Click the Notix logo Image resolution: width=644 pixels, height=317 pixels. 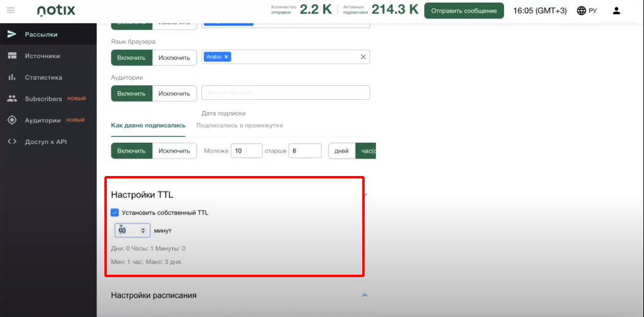56,10
